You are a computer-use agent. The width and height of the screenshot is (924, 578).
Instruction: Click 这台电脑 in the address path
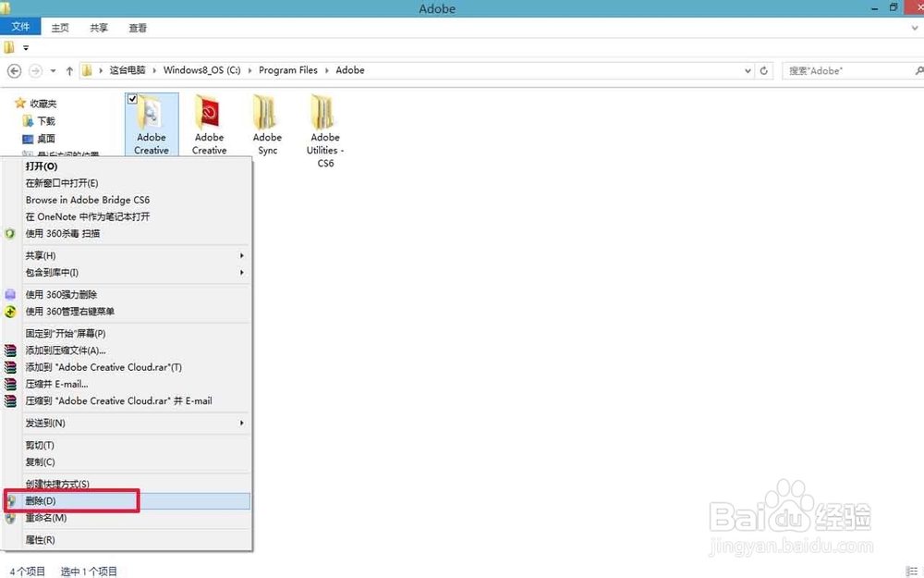pos(128,70)
